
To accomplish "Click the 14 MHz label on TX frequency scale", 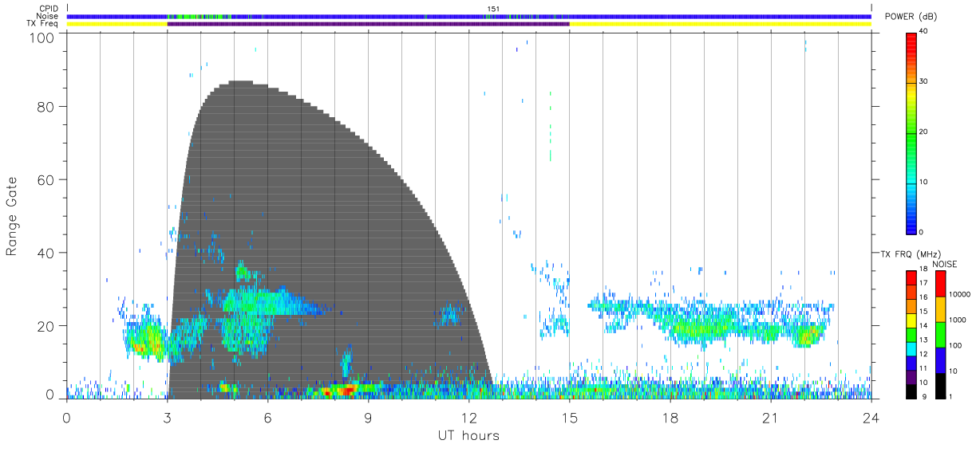I will [x=924, y=326].
